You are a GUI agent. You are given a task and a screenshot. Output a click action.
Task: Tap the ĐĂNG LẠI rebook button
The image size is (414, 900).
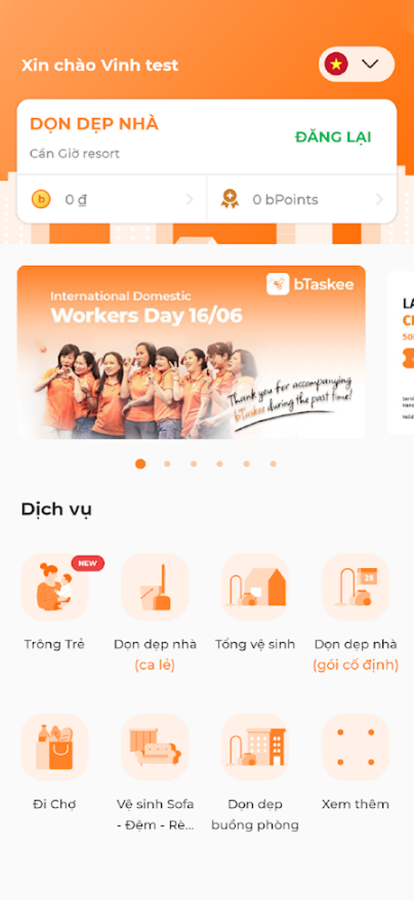click(x=333, y=137)
